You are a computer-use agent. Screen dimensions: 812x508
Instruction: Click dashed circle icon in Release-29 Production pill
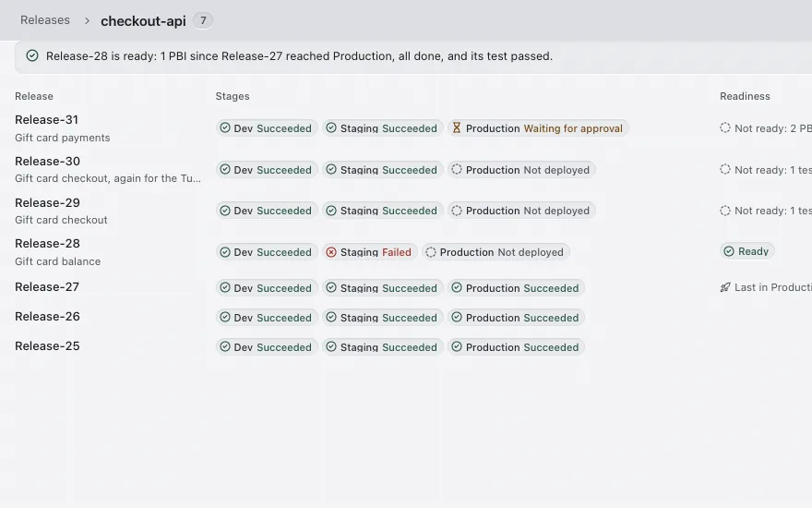tap(456, 211)
